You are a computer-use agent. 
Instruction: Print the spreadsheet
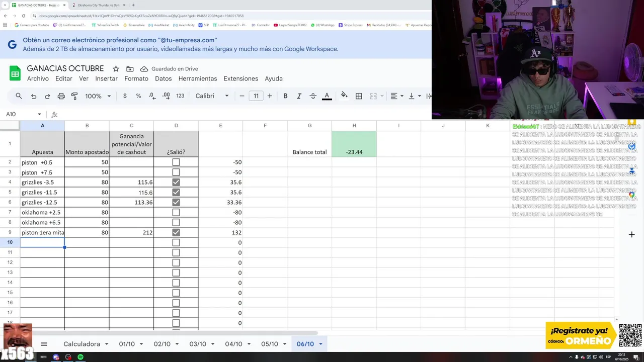point(61,96)
